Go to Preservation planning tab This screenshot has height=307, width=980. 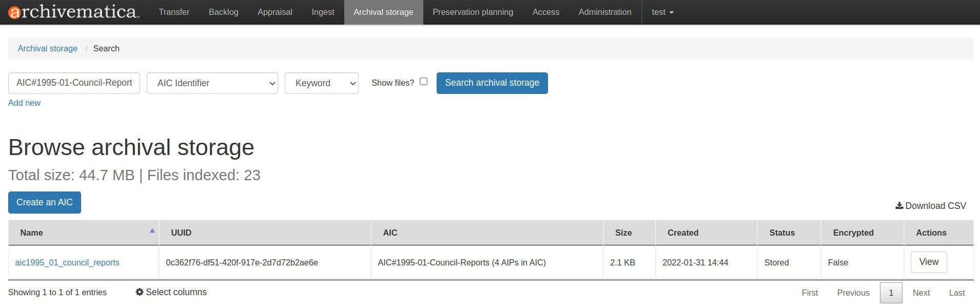point(473,12)
